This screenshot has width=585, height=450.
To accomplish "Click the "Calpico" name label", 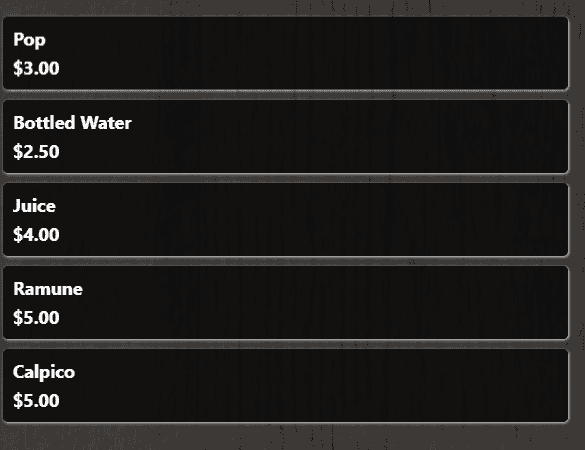I will (x=44, y=372).
